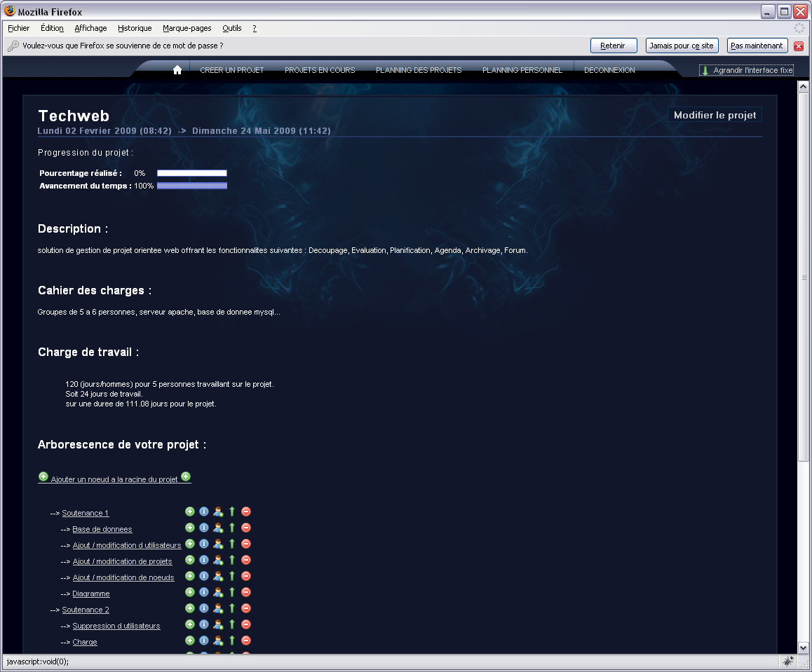Click the page scrollbar down arrow

point(804,648)
